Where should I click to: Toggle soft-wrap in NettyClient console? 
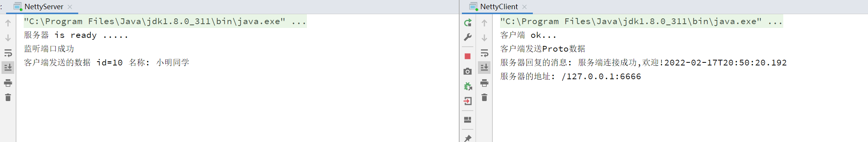coord(484,53)
